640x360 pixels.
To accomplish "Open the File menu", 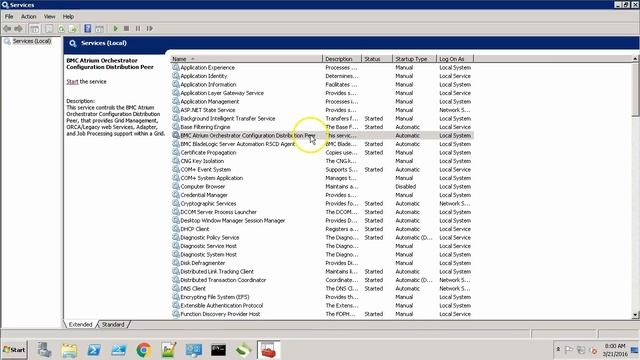I will 9,17.
